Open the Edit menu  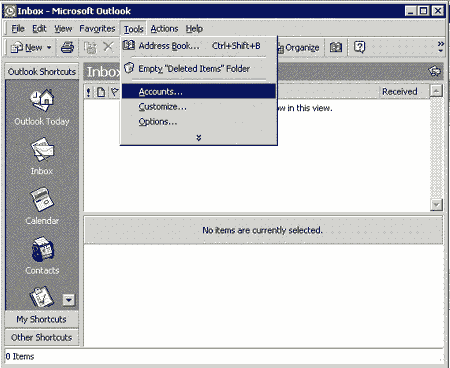(39, 29)
